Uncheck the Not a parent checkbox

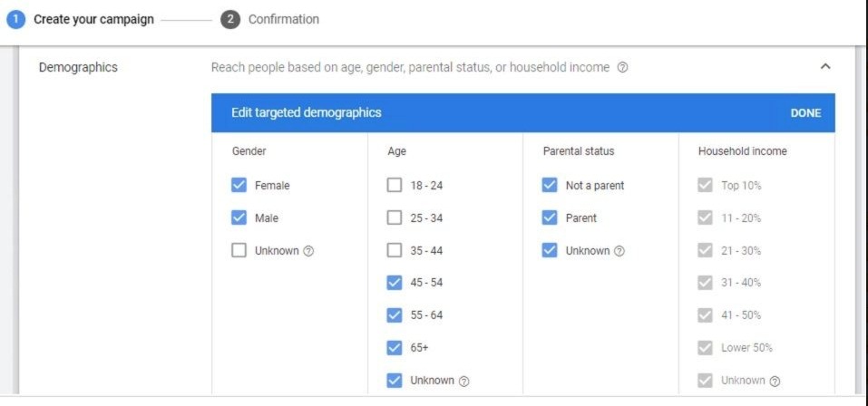click(x=550, y=186)
